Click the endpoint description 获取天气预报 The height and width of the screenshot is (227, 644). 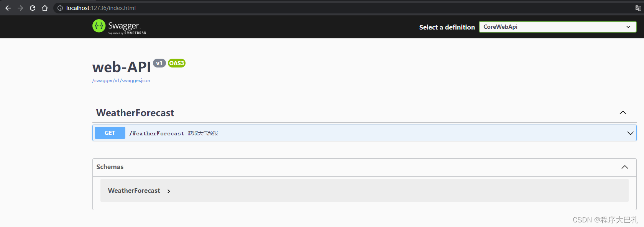(203, 133)
